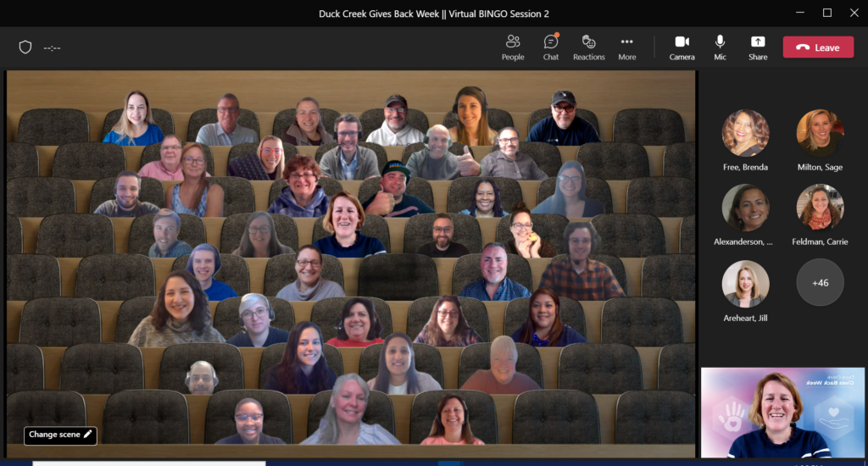
Task: Select Areheart, Jill participant avatar
Action: tap(745, 283)
